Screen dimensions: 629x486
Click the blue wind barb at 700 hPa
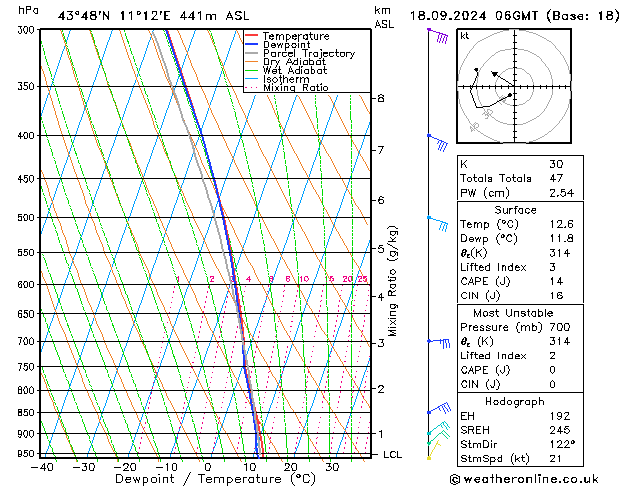[439, 343]
